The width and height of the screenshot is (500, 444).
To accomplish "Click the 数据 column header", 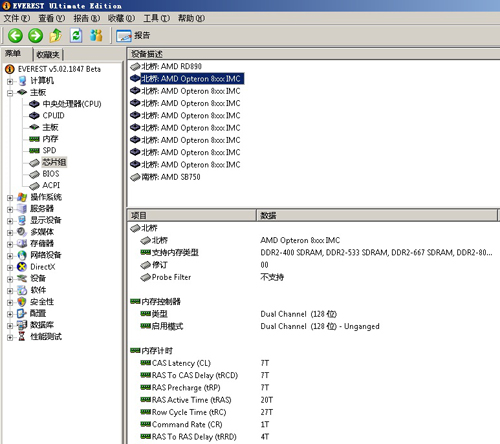I will coord(377,216).
